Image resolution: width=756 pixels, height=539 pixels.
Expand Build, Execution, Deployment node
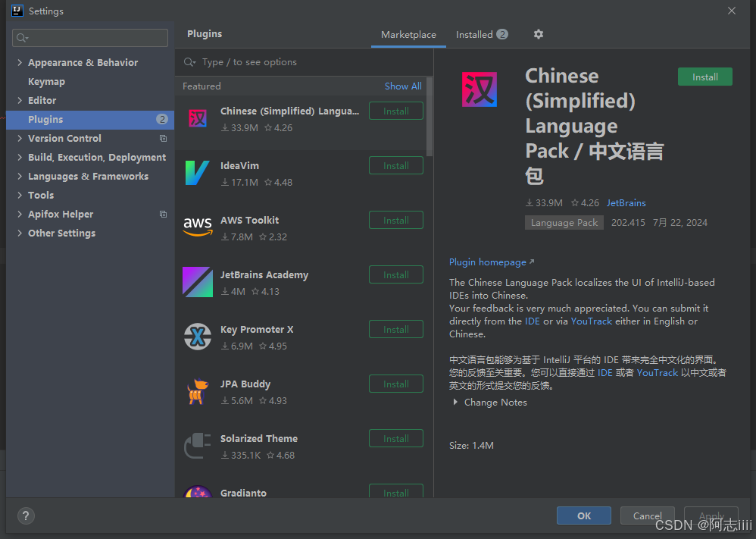coord(20,158)
